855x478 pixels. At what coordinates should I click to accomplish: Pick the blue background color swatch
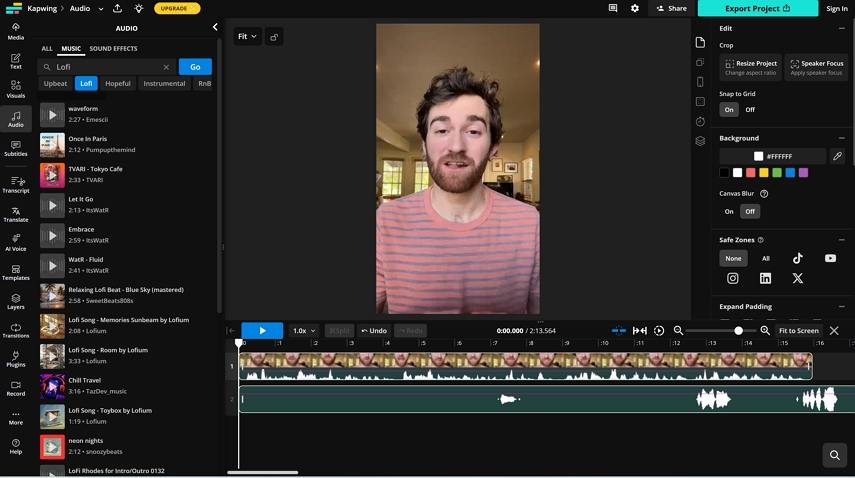click(790, 173)
